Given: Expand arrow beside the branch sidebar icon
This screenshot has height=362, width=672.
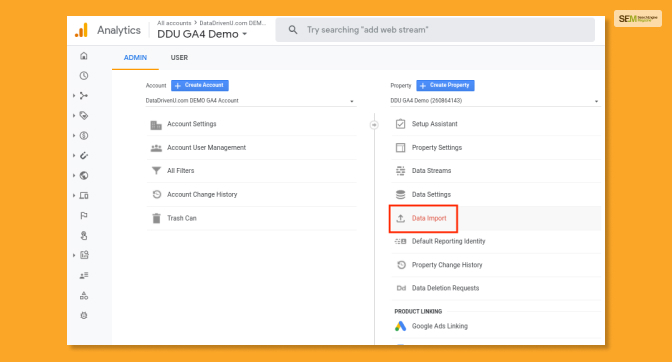Looking at the screenshot, I should point(74,96).
